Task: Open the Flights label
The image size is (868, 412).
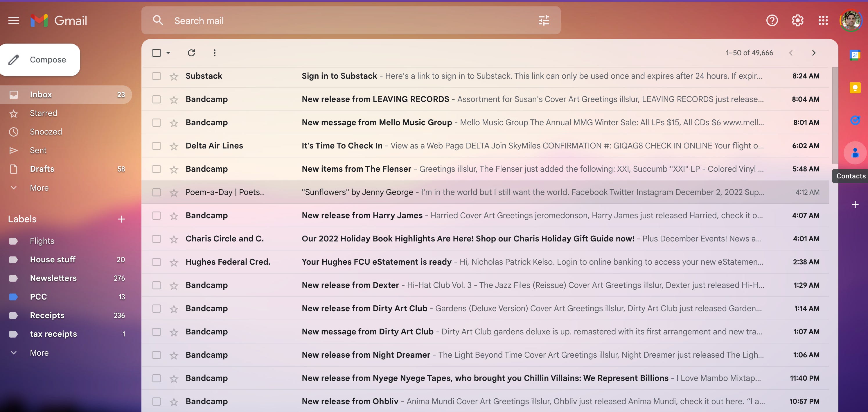Action: point(66,241)
